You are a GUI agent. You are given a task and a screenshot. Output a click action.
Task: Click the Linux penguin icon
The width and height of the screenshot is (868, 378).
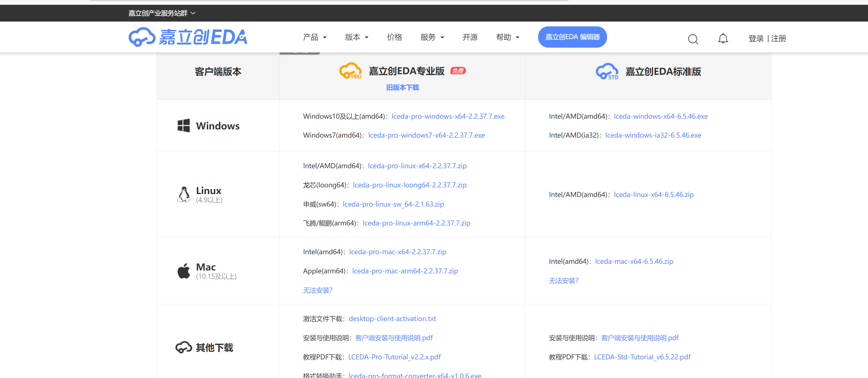point(184,194)
